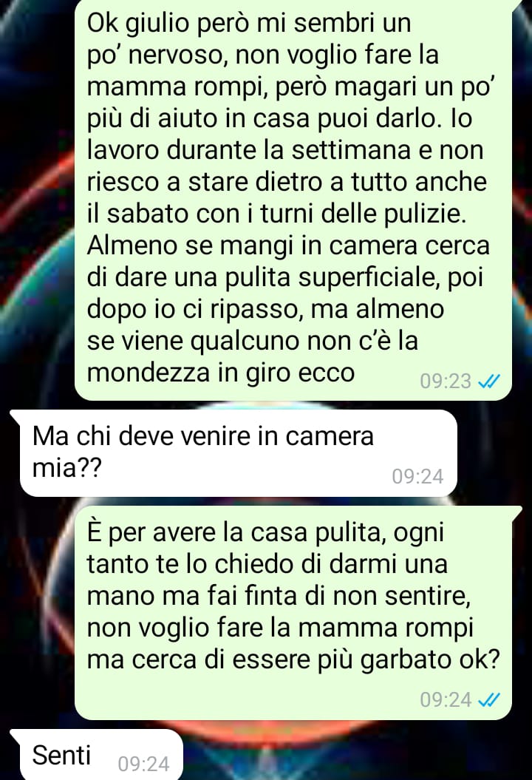
Task: Tap the 09:24 timestamp on 'camera mia??' message
Action: coord(417,477)
